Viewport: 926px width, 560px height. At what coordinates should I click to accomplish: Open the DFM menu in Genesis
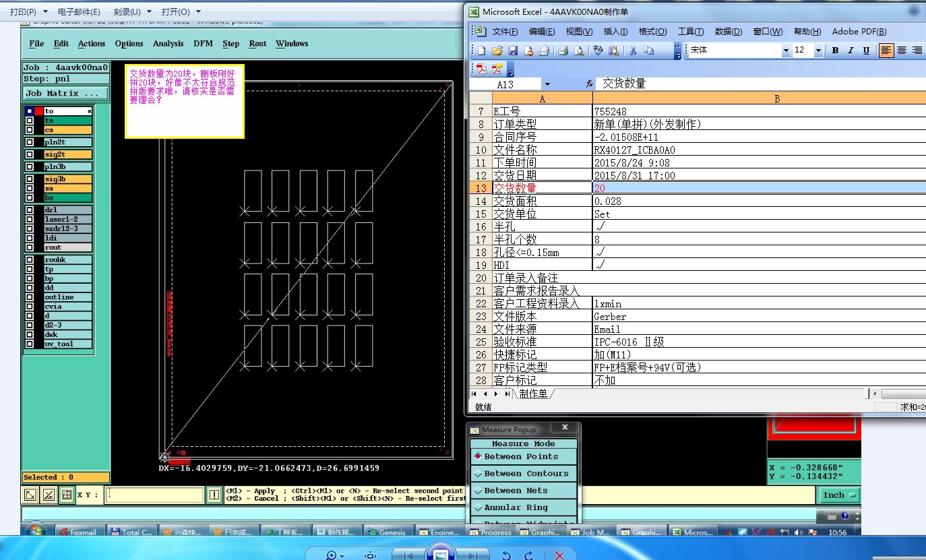[203, 44]
